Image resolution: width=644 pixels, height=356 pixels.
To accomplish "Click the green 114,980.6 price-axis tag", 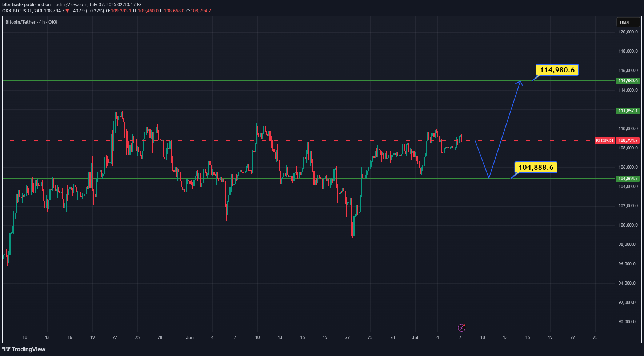I will point(627,81).
